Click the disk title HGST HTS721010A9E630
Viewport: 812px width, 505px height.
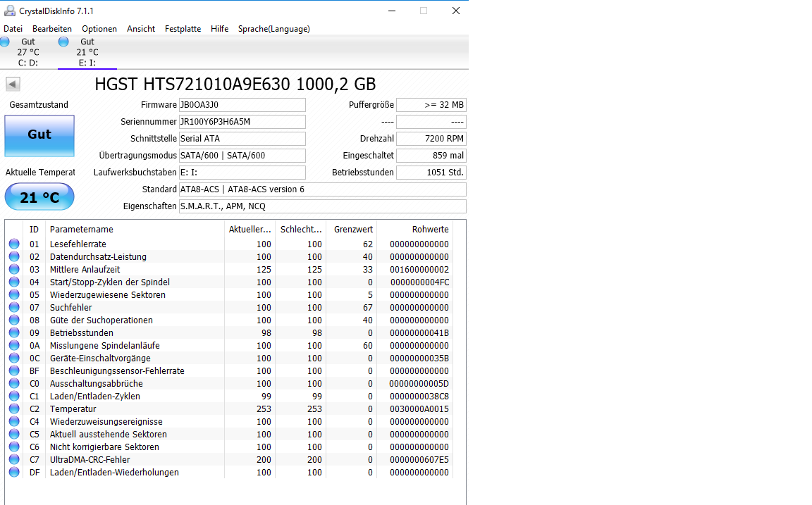click(235, 84)
